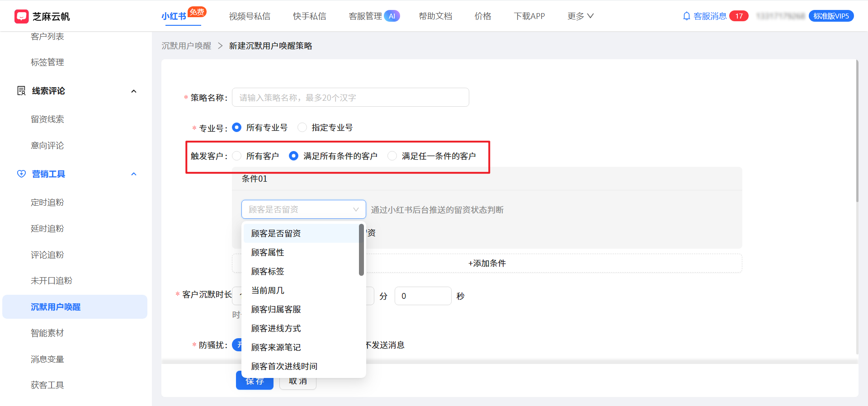
Task: Click the AI badge beside 客服管理
Action: coord(392,16)
